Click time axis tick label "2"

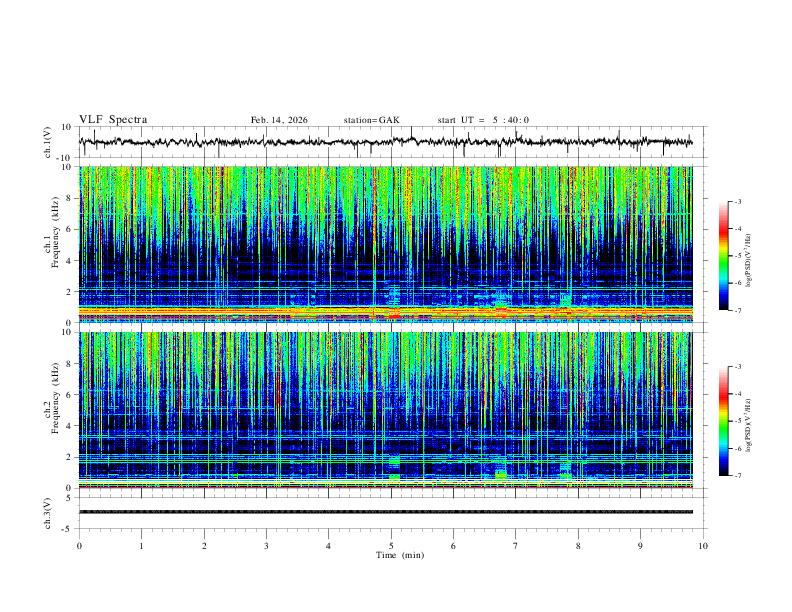pyautogui.click(x=204, y=546)
